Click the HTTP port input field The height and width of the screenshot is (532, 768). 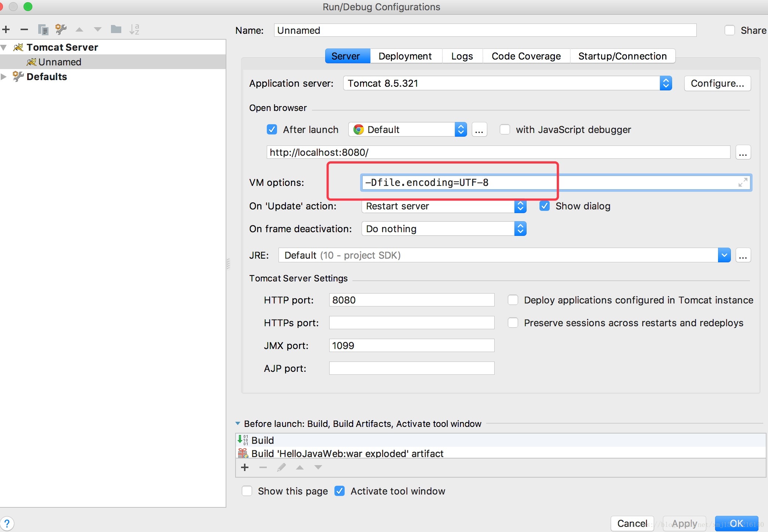(411, 300)
